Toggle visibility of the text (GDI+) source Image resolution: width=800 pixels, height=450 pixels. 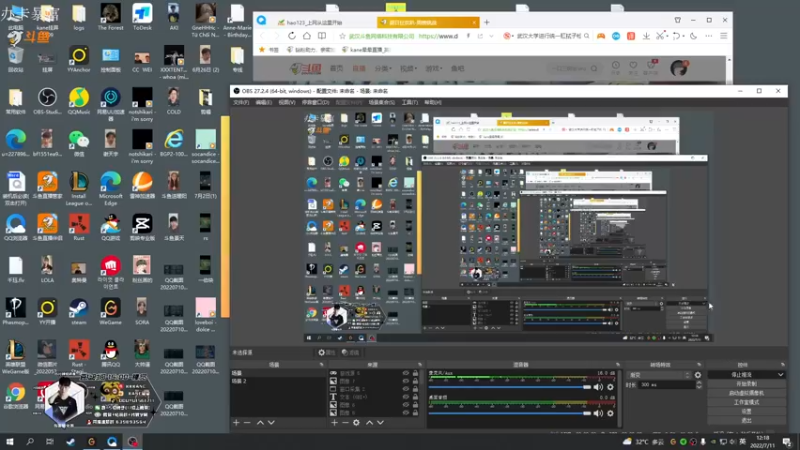pos(406,396)
